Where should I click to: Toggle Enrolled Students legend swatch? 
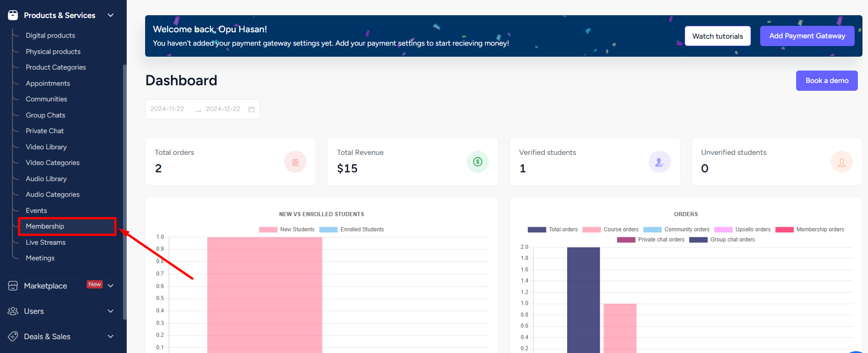coord(328,229)
